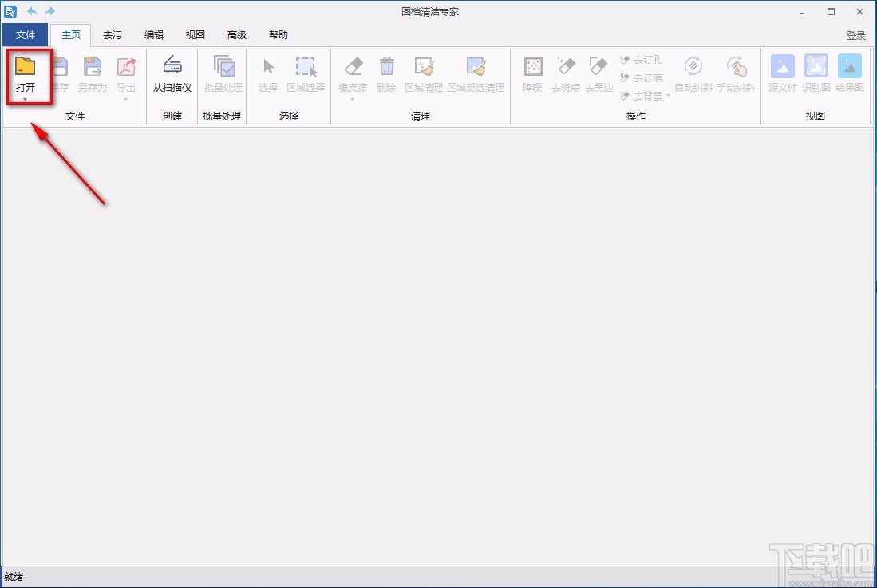Image resolution: width=877 pixels, height=588 pixels.
Task: Select the 橡皮擦 eraser tool
Action: pyautogui.click(x=353, y=66)
